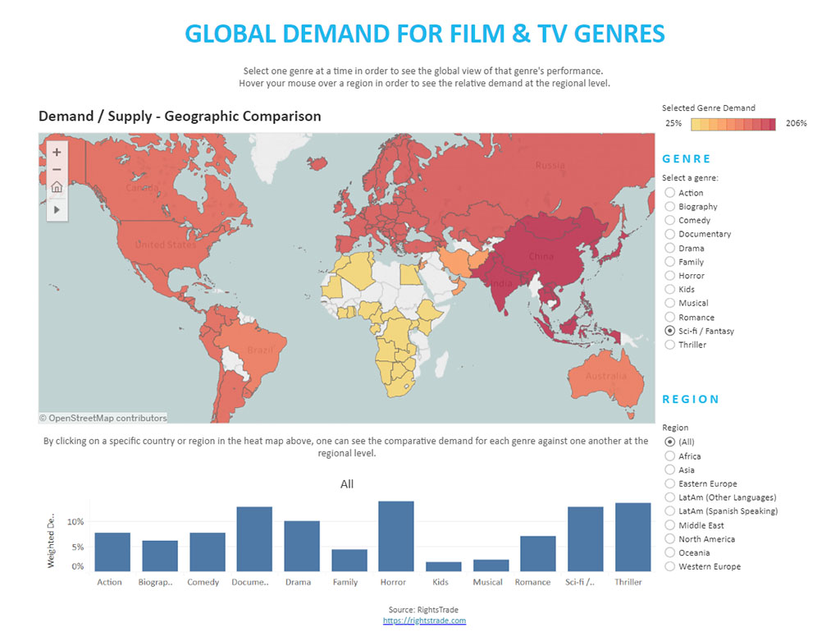
Task: Click the Selected Genre Demand color legend
Action: [733, 124]
